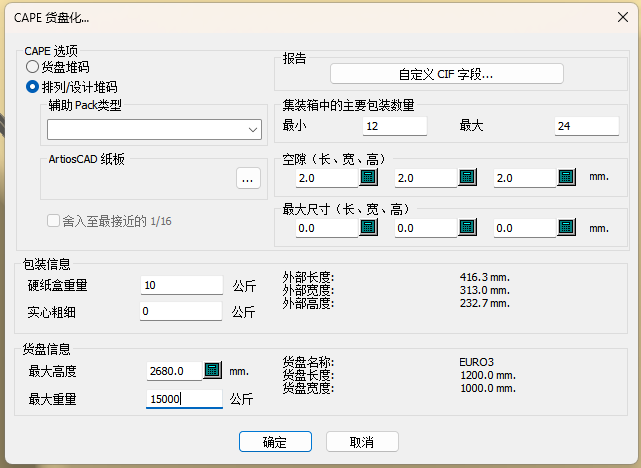Select the 排列/设计堆码 radio option
The width and height of the screenshot is (641, 468).
(33, 87)
